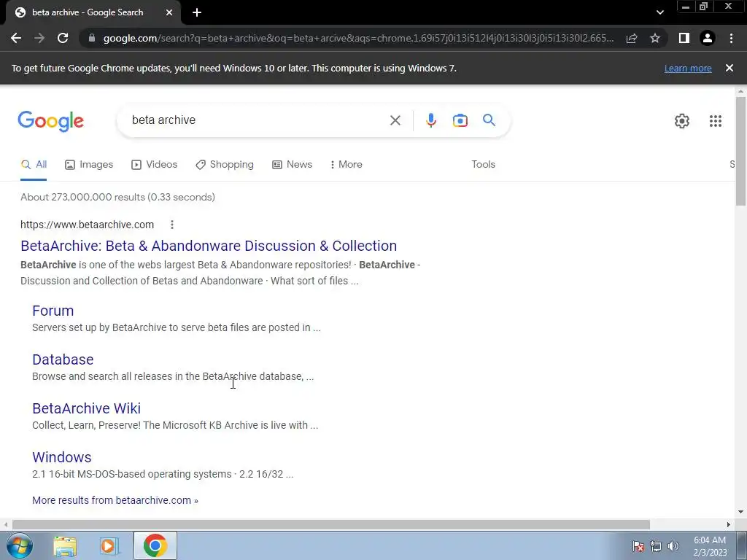Open the Forum sitelink
This screenshot has height=560, width=747.
pyautogui.click(x=53, y=311)
